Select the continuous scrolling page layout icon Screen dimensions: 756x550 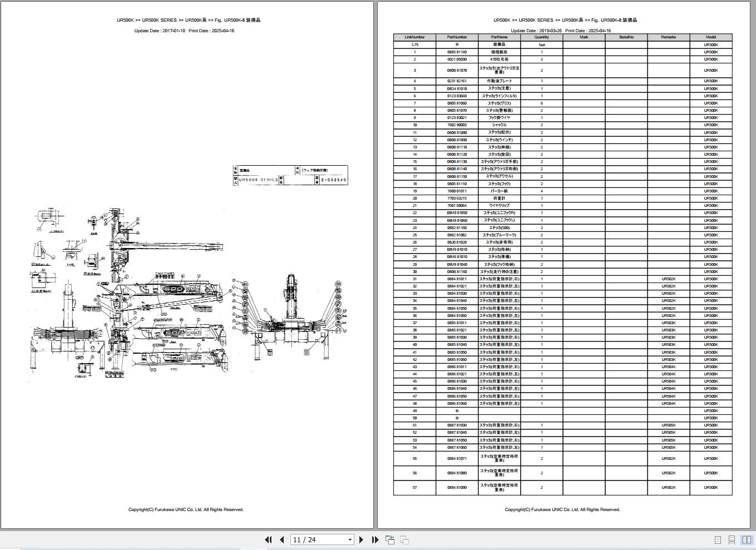731,539
